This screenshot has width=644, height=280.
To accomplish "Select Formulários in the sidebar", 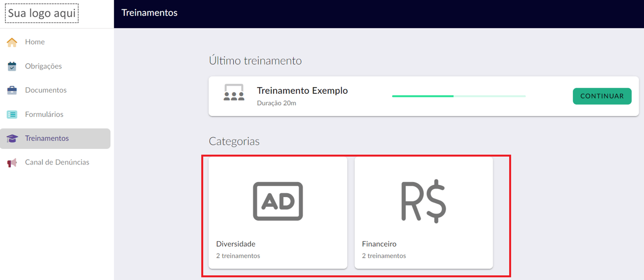I will click(55, 115).
